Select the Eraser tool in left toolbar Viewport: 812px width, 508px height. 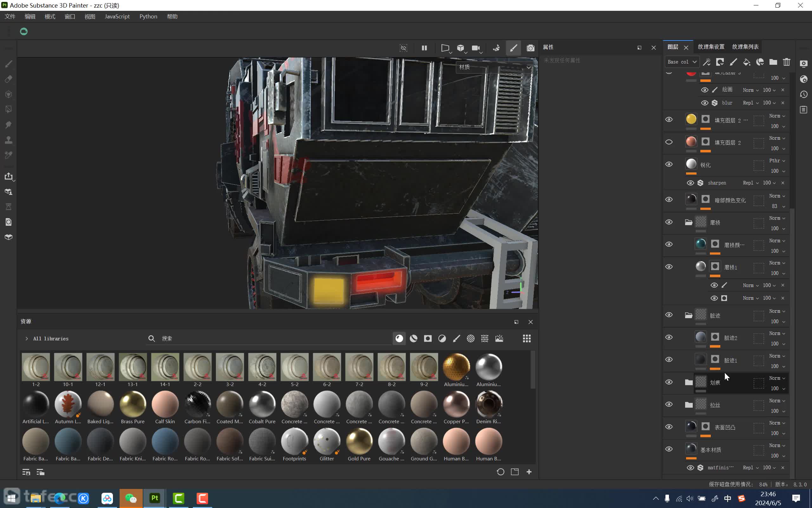[9, 79]
